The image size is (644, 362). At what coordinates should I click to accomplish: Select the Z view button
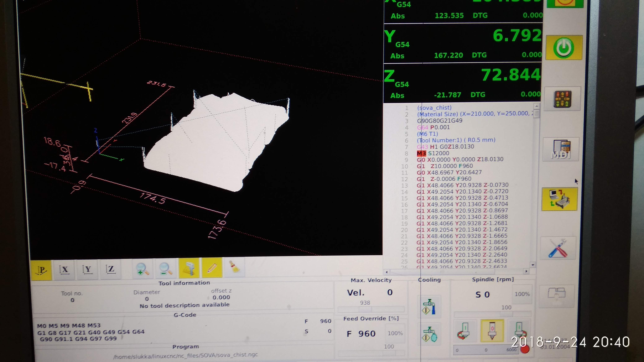[x=110, y=269]
